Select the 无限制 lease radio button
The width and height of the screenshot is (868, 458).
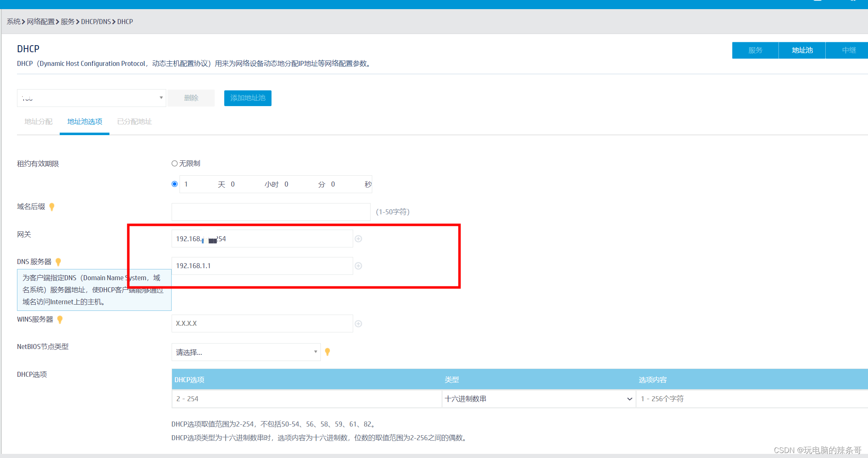tap(175, 164)
